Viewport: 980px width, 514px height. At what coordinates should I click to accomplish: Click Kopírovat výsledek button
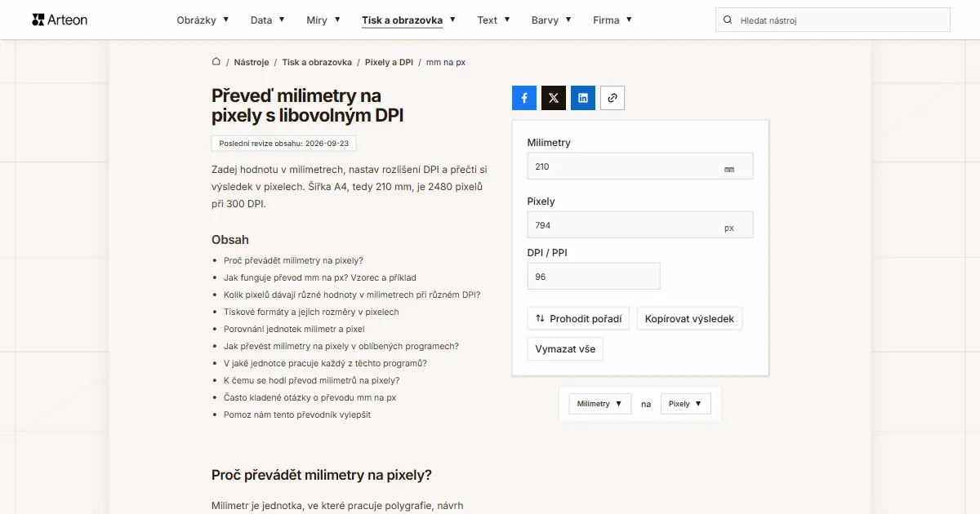coord(689,319)
